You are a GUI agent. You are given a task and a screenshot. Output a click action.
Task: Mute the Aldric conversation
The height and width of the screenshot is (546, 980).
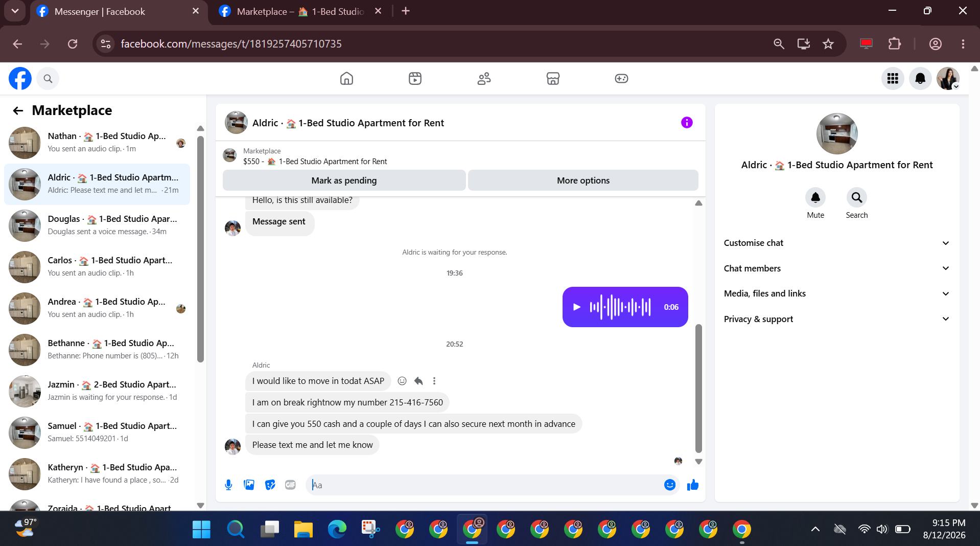pos(815,197)
